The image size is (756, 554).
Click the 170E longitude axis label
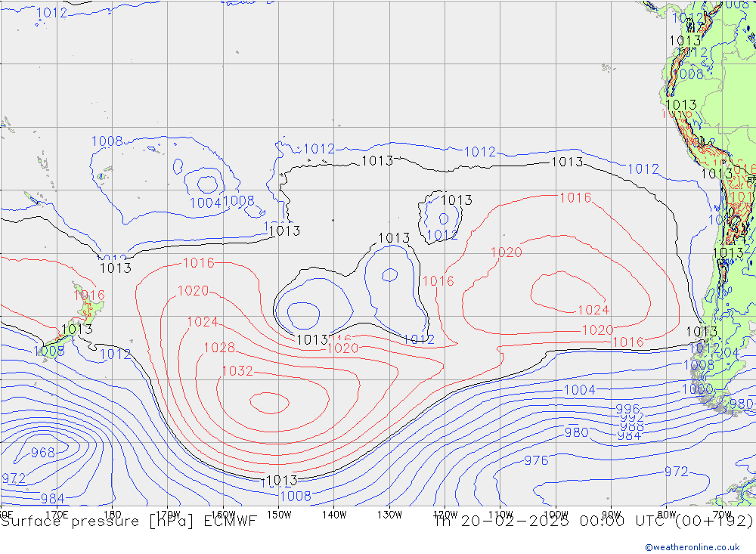pos(57,514)
